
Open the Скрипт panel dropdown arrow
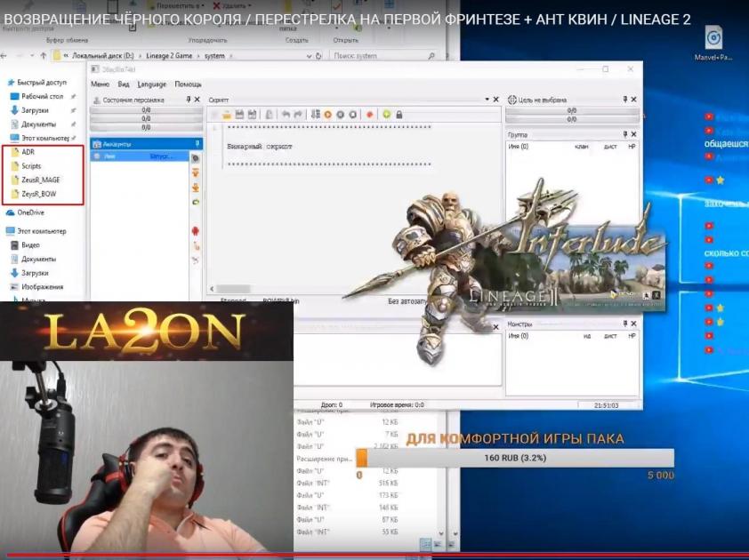point(486,100)
